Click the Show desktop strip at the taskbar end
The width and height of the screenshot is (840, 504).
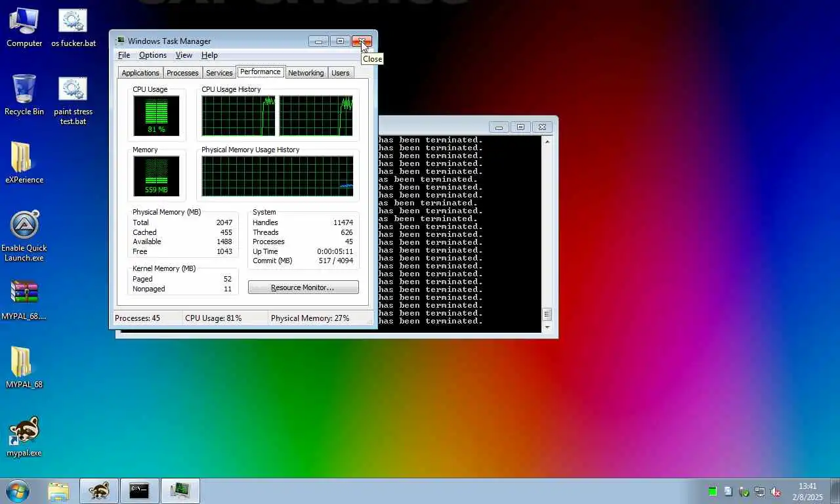click(x=835, y=491)
